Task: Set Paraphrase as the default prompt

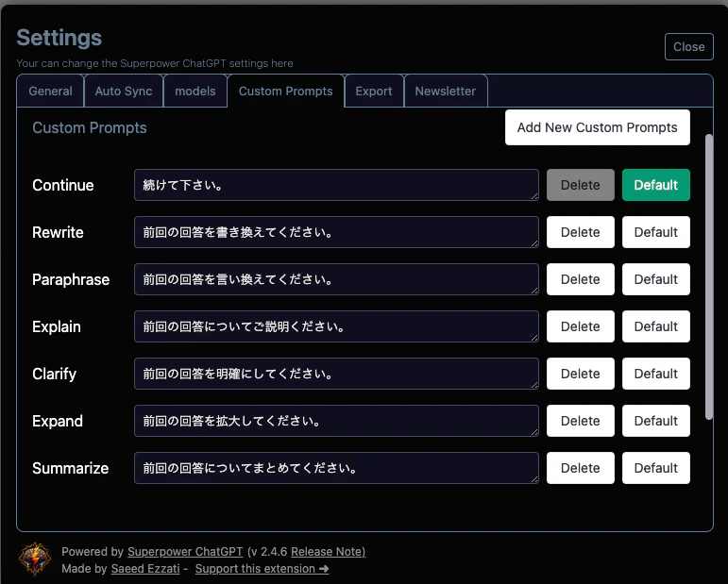Action: click(656, 279)
